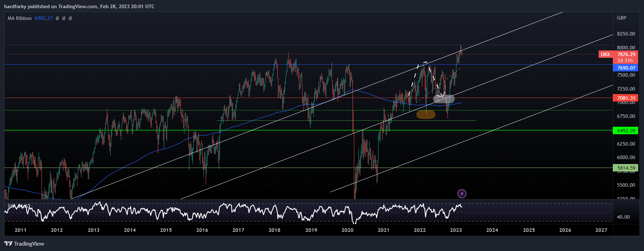Click the orange highlighted zone near 6750
Image resolution: width=644 pixels, height=251 pixels.
tap(426, 114)
